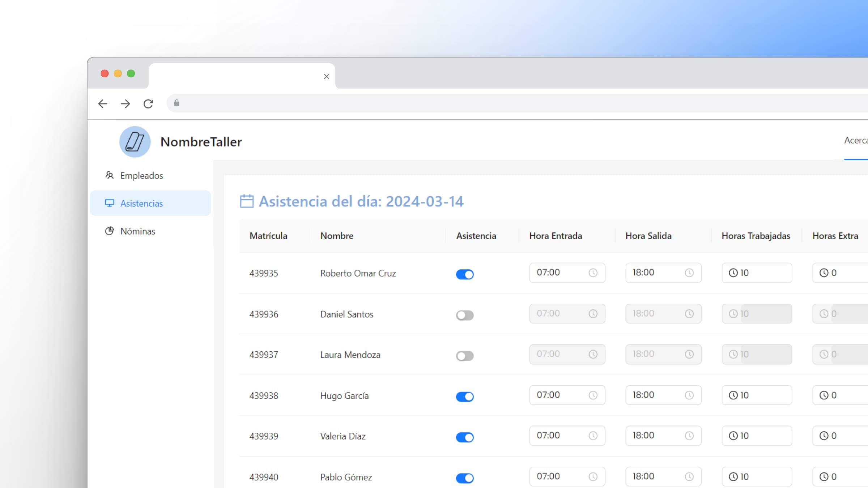Click the calendar icon beside Asistencia del día
Screen dimensions: 868x488
[247, 201]
